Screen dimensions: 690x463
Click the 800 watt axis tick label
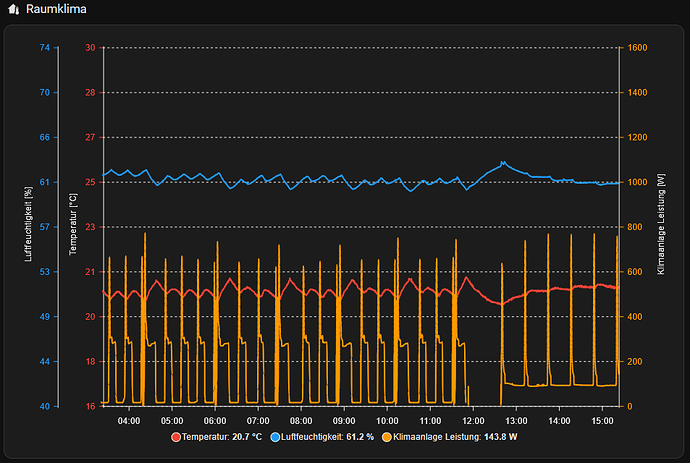[x=635, y=227]
